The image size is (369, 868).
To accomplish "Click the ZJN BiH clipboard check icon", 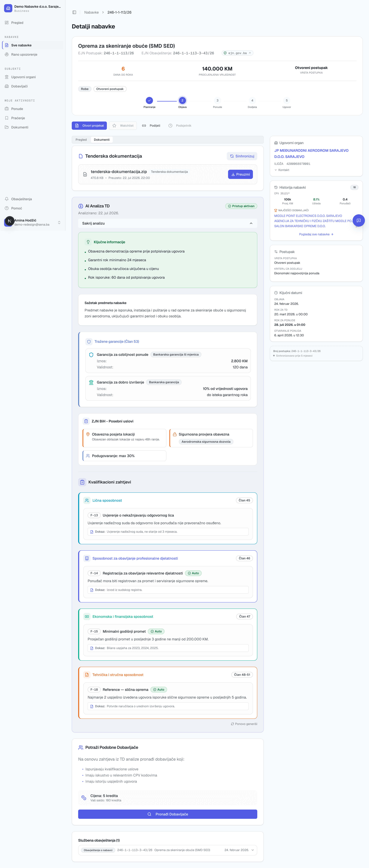I will 86,421.
